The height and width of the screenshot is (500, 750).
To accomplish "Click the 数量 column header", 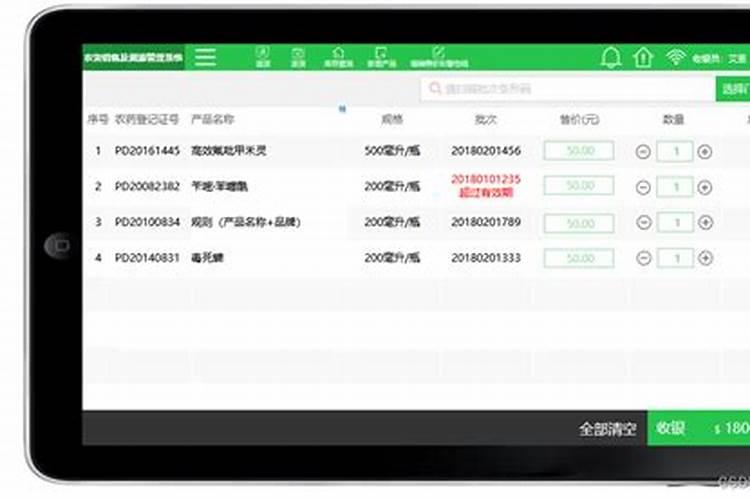I will click(x=673, y=119).
